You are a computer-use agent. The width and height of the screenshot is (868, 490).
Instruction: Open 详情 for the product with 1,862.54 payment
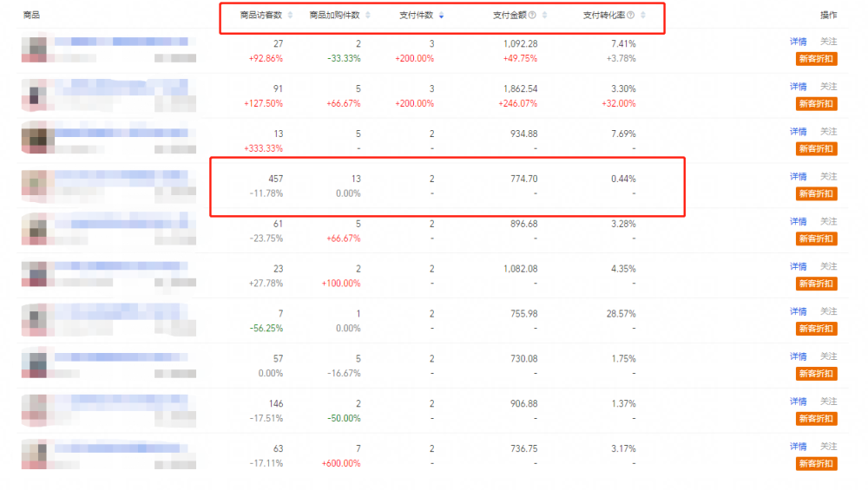[798, 87]
